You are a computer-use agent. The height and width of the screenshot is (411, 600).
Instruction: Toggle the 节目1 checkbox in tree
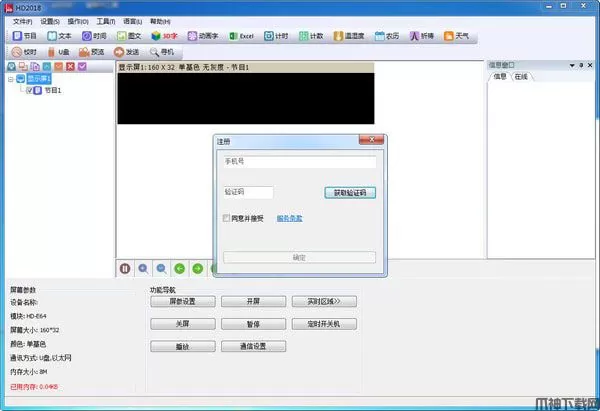click(29, 90)
